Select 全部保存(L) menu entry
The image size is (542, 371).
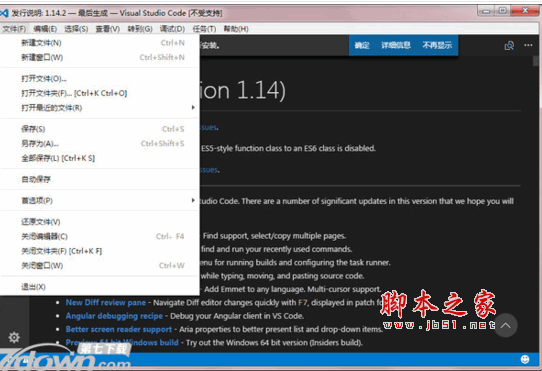pyautogui.click(x=100, y=158)
